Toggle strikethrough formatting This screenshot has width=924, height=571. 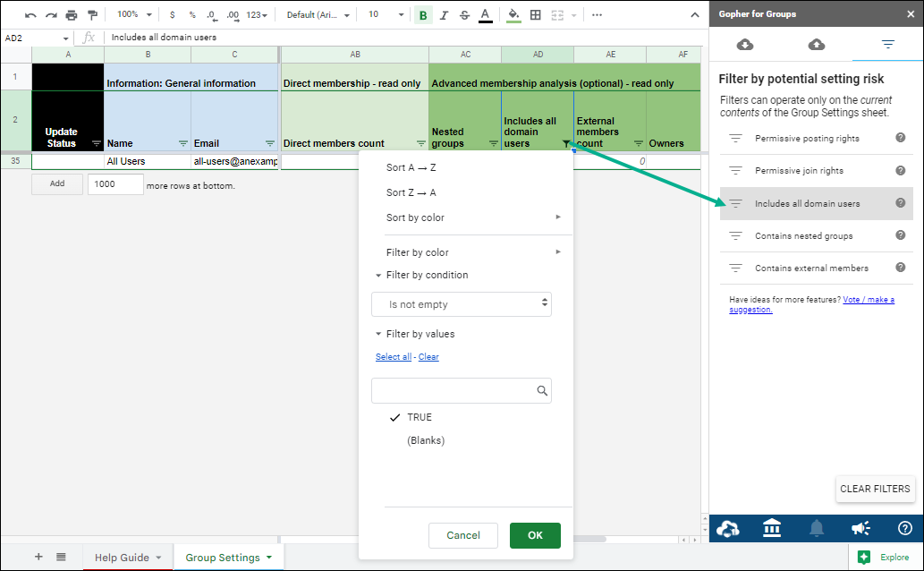464,15
